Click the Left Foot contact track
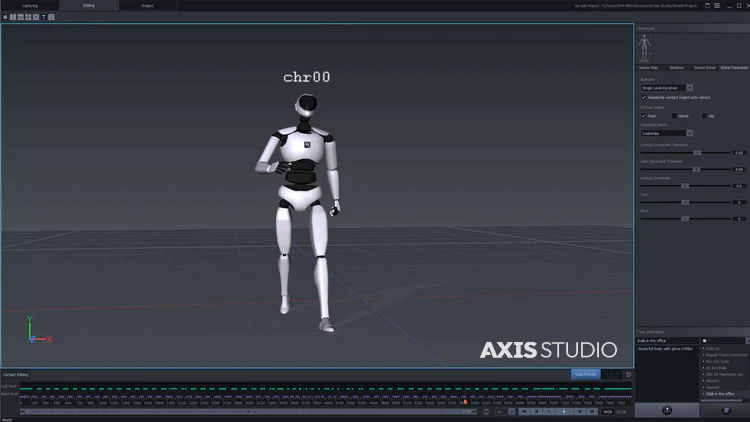The width and height of the screenshot is (750, 422). pyautogui.click(x=325, y=389)
